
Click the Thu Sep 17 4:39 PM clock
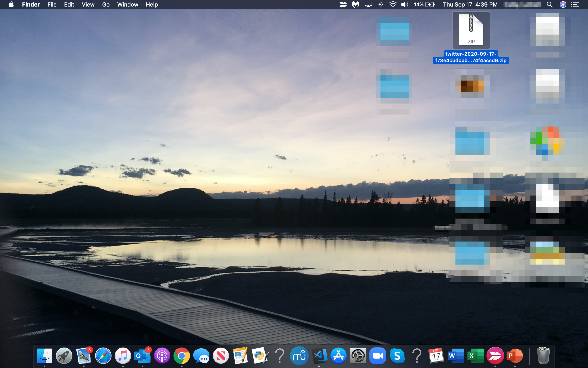(470, 5)
